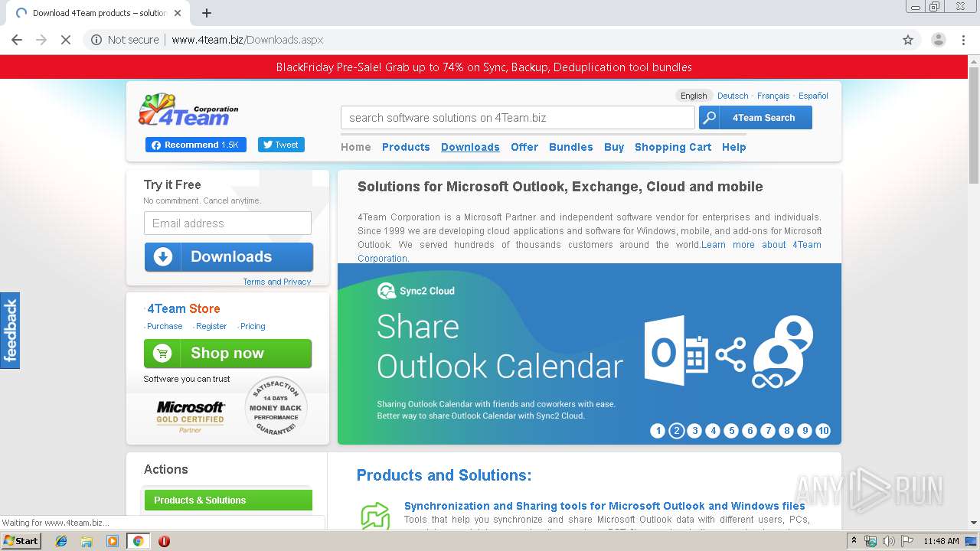Click the magnifier search icon
The width and height of the screenshot is (980, 551).
coord(709,118)
